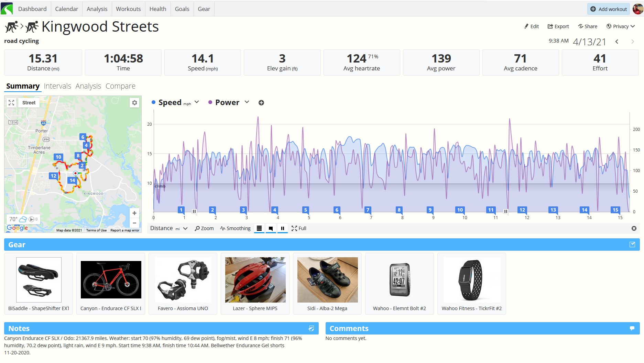Click lap marker 7 on chart
Image resolution: width=644 pixels, height=363 pixels.
[368, 210]
